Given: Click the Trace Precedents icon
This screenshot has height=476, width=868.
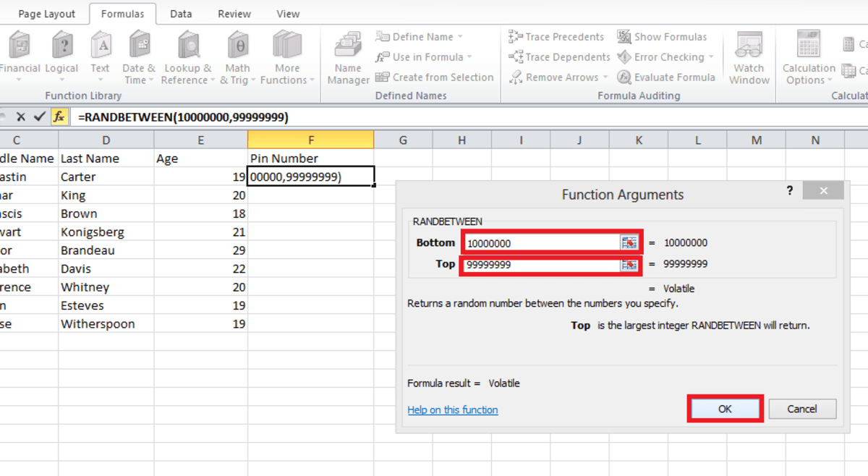Looking at the screenshot, I should coord(516,36).
